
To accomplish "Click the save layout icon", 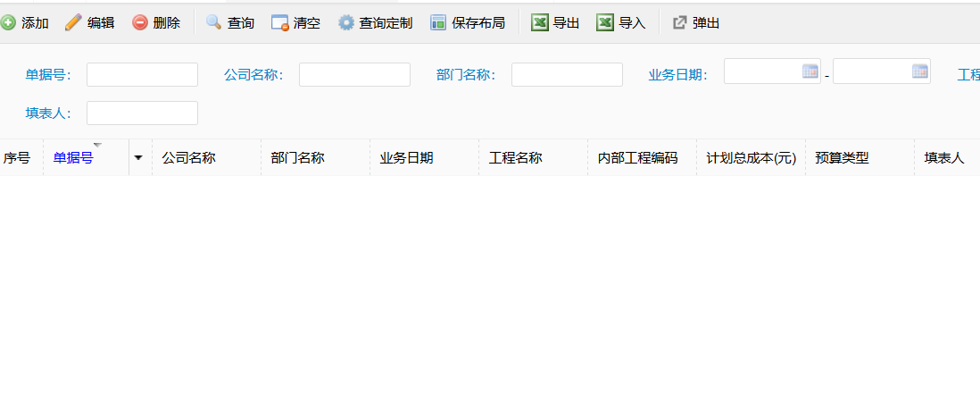I will [x=438, y=23].
